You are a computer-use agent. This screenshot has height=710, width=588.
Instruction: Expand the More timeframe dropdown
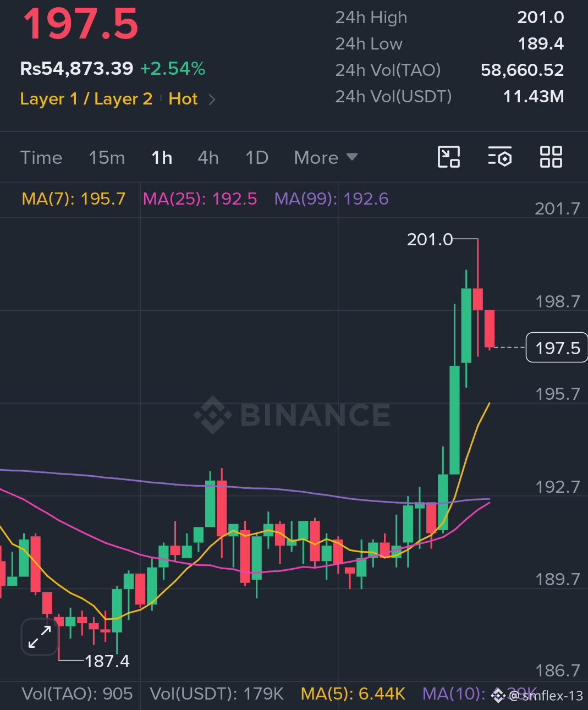326,158
